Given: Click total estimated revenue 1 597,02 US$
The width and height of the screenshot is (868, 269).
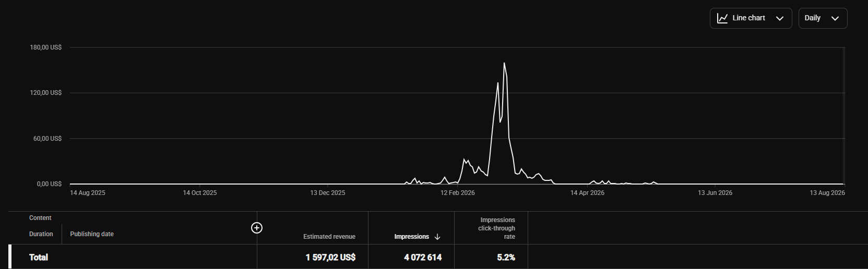Looking at the screenshot, I should tap(330, 258).
